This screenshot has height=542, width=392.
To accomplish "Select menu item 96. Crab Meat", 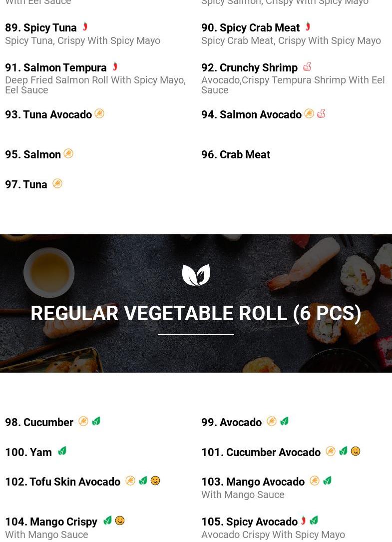I will 236,154.
